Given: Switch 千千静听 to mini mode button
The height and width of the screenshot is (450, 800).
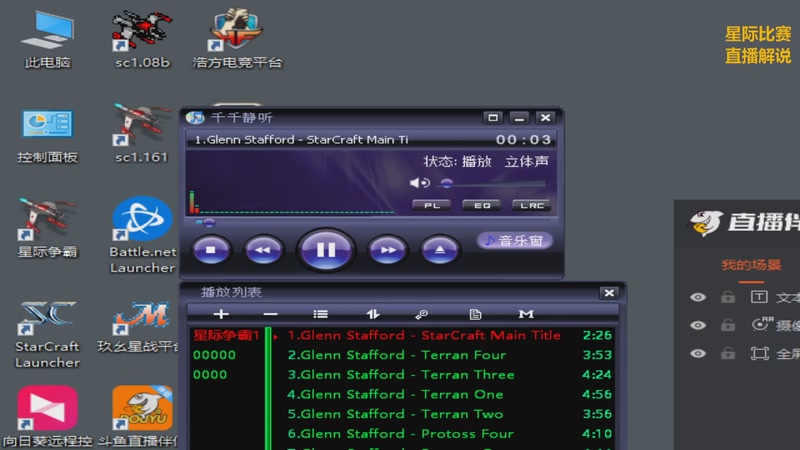Looking at the screenshot, I should click(493, 118).
